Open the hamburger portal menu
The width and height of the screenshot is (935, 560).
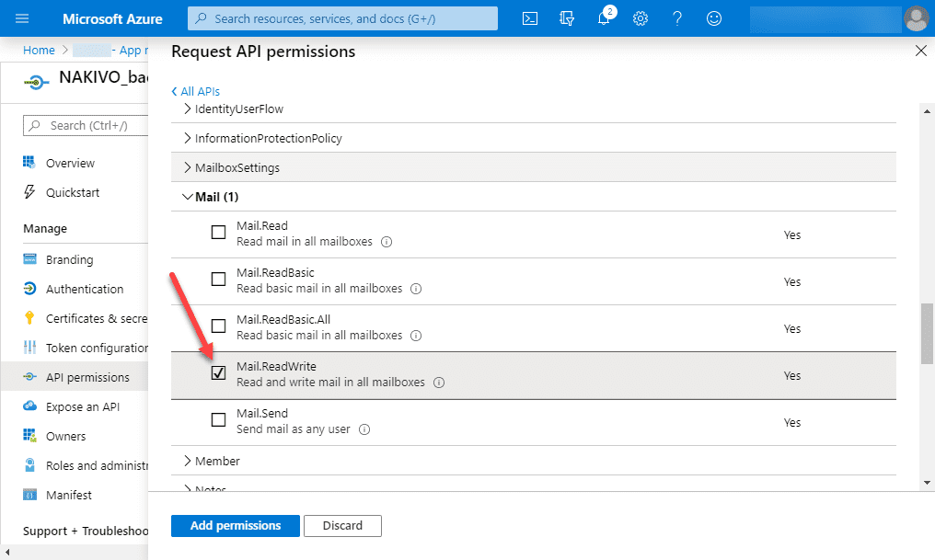[23, 18]
